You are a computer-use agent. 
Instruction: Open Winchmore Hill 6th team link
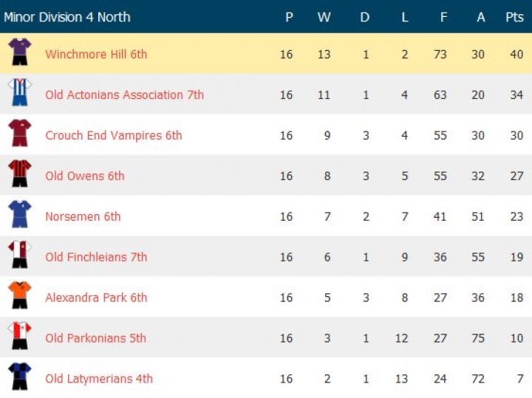point(96,54)
